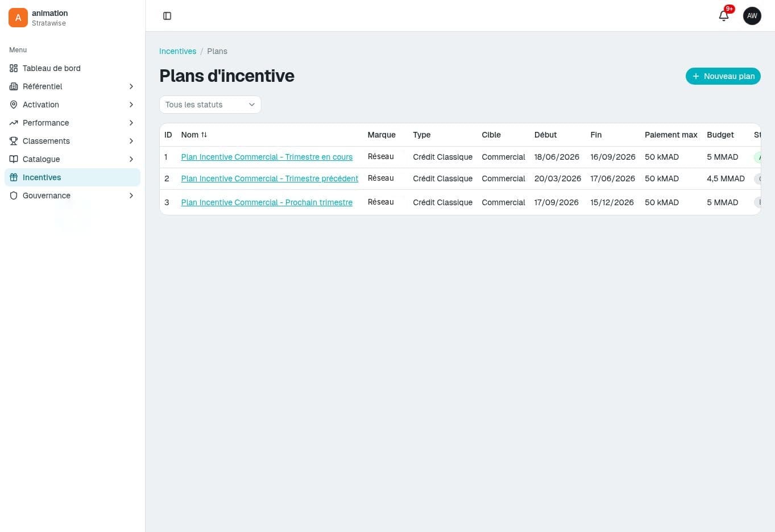Click the orange animation workspace logo
The height and width of the screenshot is (532, 775).
point(18,18)
